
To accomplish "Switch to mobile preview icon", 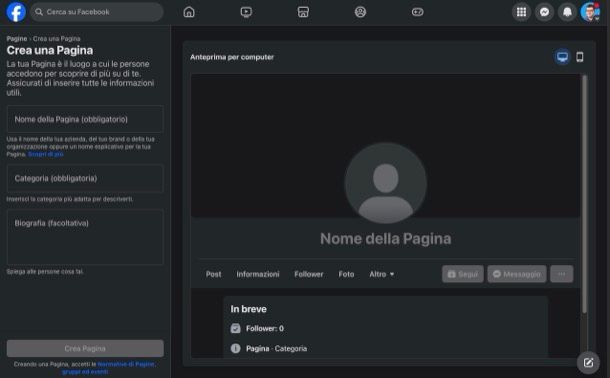I will click(x=580, y=57).
